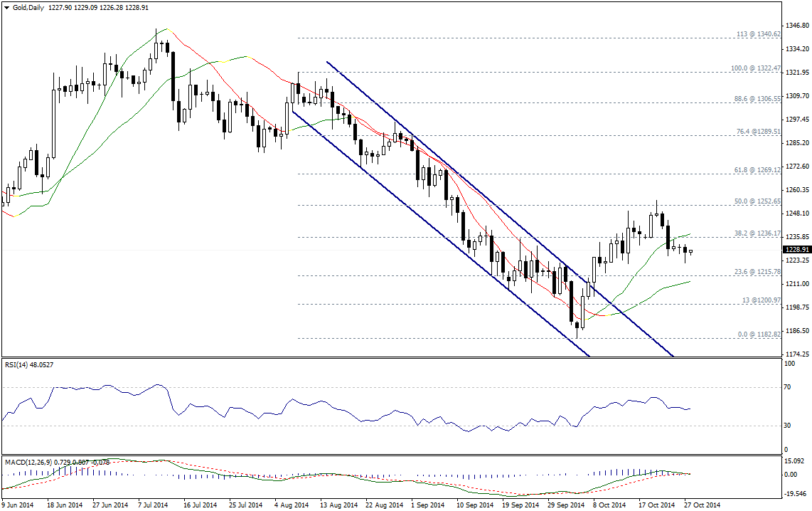Click the 22 Aug 2014 date label
The image size is (812, 511).
click(x=383, y=505)
